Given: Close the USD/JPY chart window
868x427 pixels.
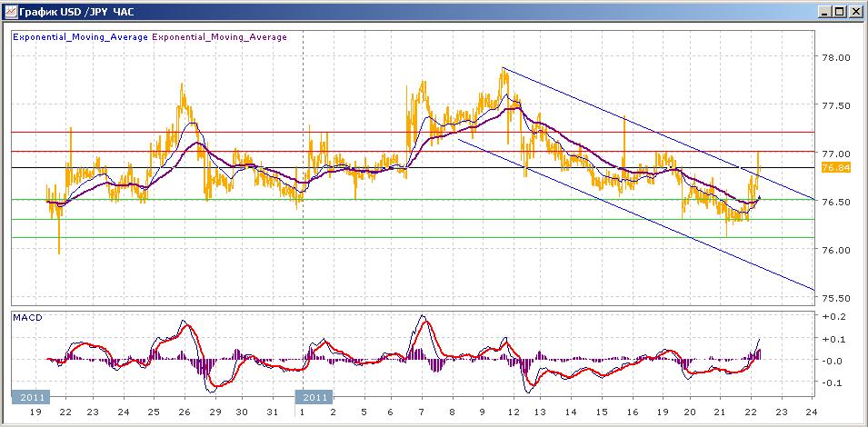Looking at the screenshot, I should [855, 11].
